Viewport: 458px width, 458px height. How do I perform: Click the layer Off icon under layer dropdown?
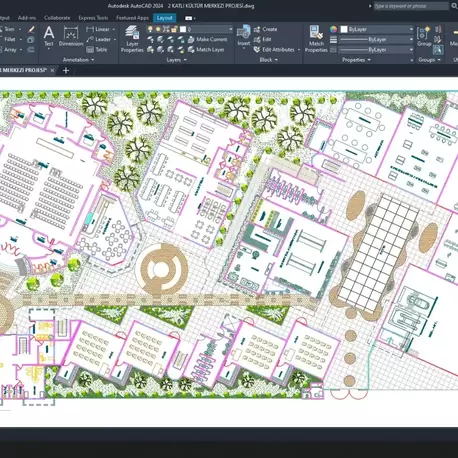(x=151, y=40)
